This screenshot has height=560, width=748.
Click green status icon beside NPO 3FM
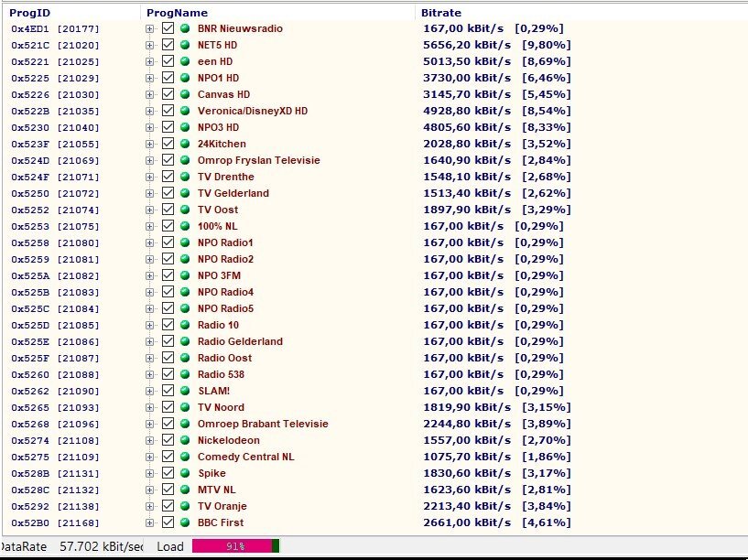[x=185, y=275]
